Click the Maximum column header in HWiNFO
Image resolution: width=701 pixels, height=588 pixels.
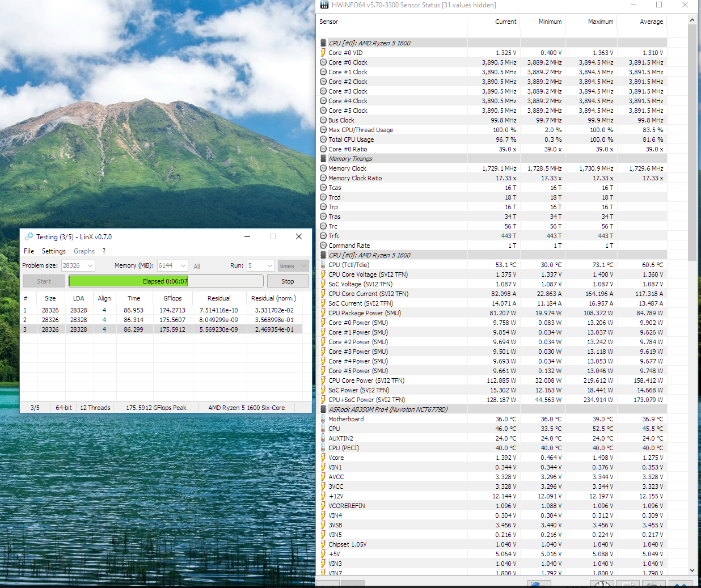tap(600, 22)
